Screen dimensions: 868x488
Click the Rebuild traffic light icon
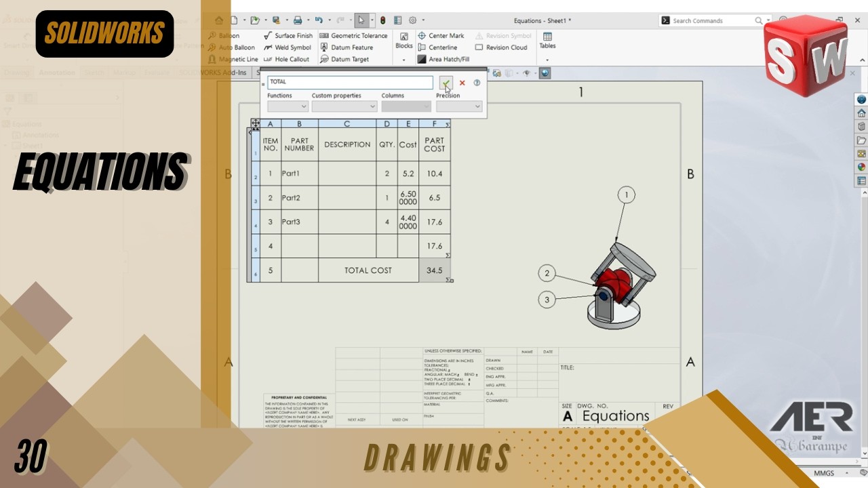(x=382, y=20)
